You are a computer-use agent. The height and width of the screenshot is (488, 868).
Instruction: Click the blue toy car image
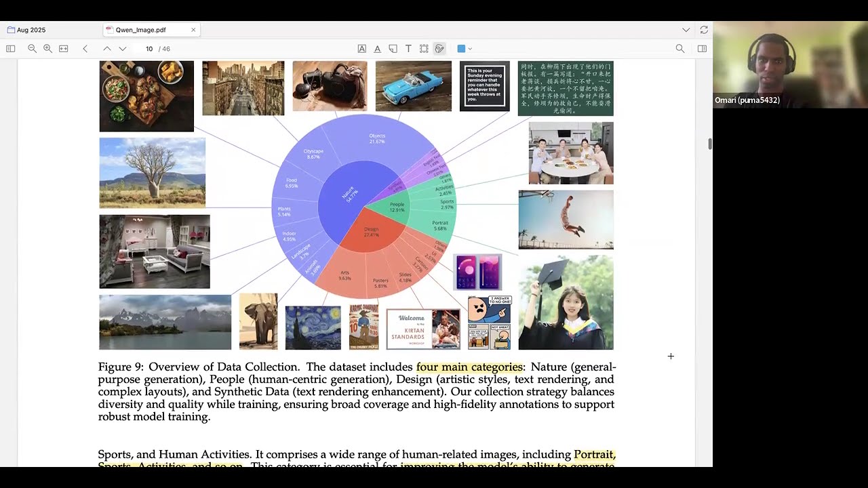coord(414,86)
